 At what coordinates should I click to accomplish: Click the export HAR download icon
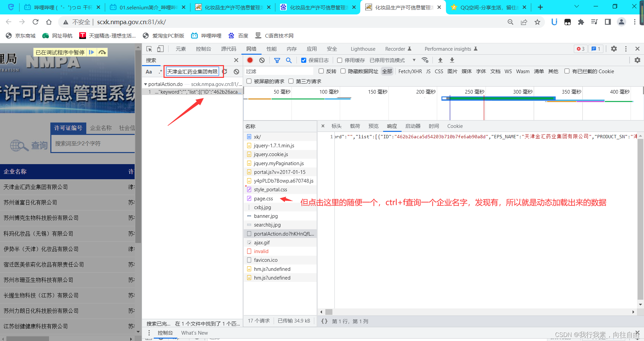coord(452,60)
